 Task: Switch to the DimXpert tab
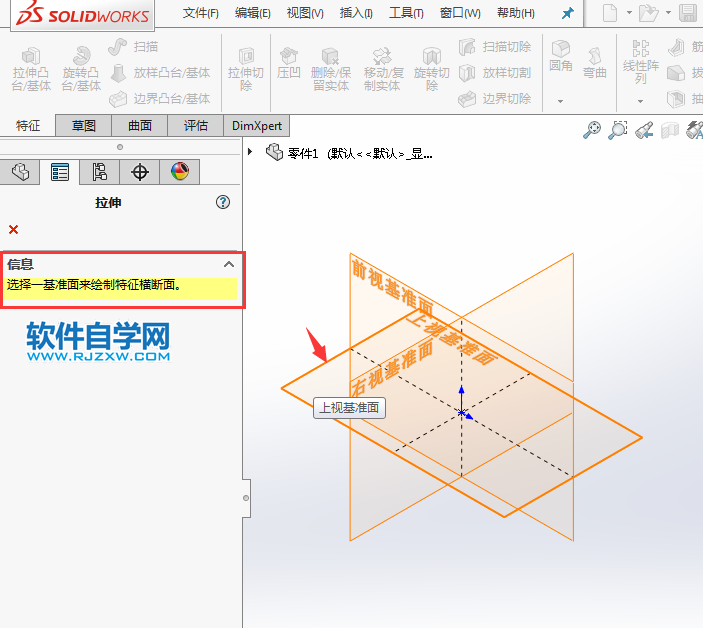[x=256, y=126]
